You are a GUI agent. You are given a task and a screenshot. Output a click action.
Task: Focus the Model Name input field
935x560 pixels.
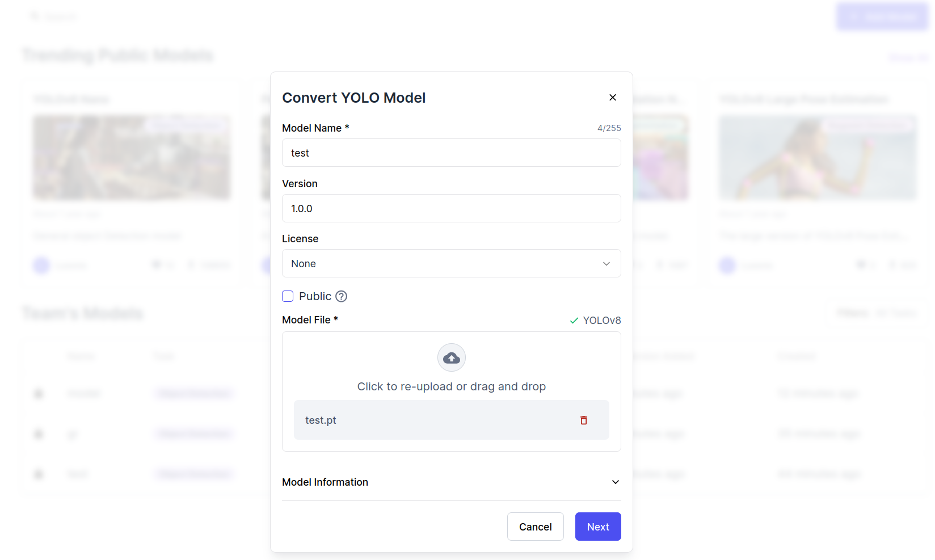(451, 153)
